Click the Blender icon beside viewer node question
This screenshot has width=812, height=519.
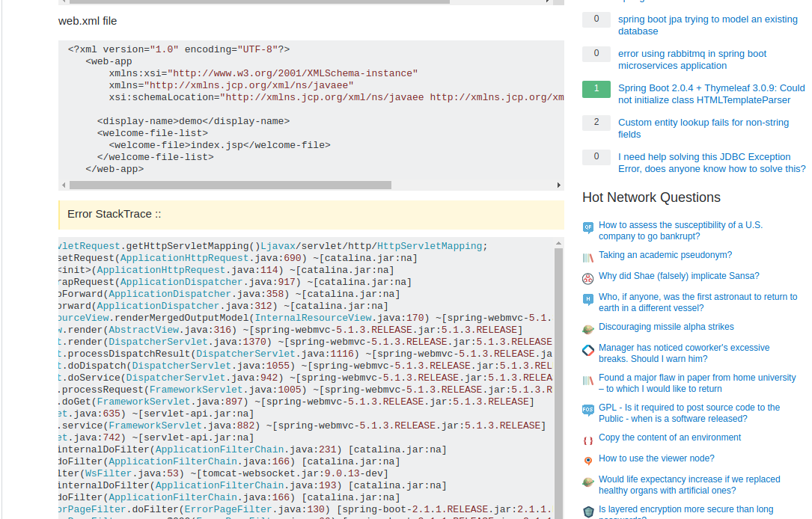pos(588,460)
